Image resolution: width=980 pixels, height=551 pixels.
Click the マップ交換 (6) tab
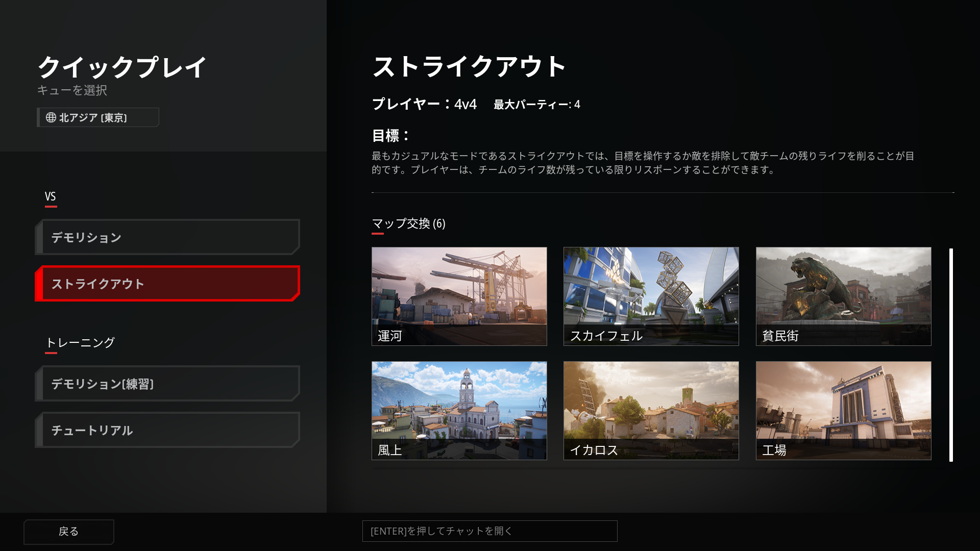(408, 224)
